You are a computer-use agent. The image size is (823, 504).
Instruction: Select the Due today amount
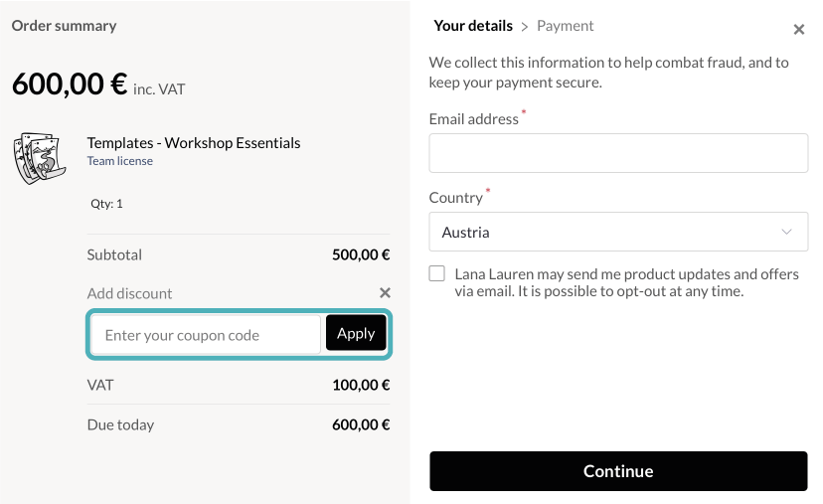(361, 424)
